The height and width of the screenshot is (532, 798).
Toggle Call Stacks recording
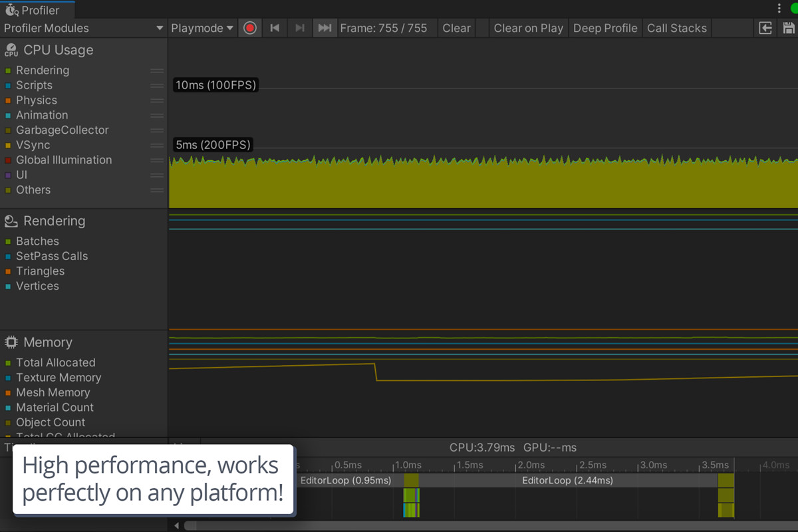[677, 28]
